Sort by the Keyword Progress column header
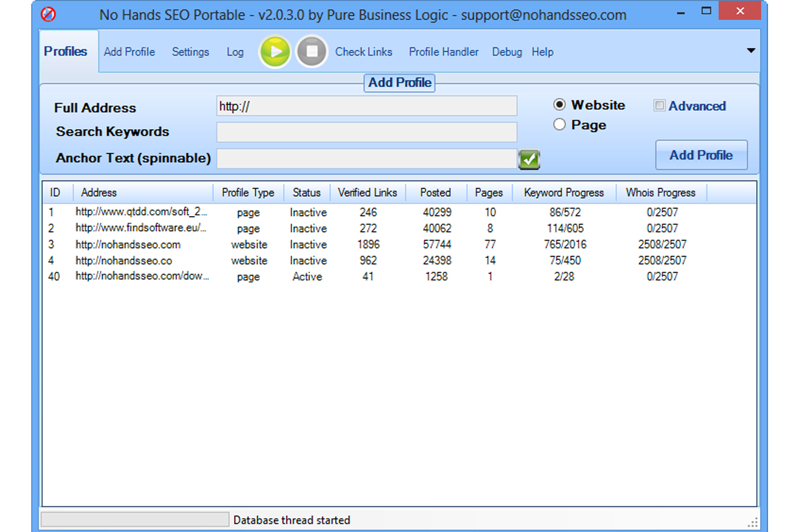The height and width of the screenshot is (532, 798). tap(564, 193)
